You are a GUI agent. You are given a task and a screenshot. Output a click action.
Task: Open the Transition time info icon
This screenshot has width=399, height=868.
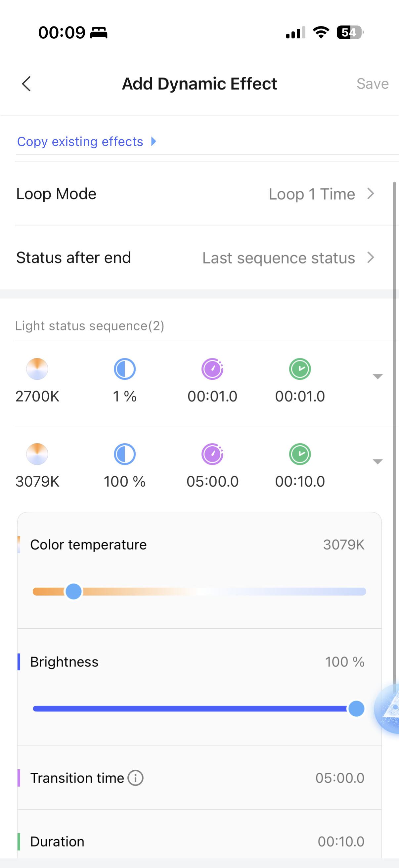(x=136, y=778)
